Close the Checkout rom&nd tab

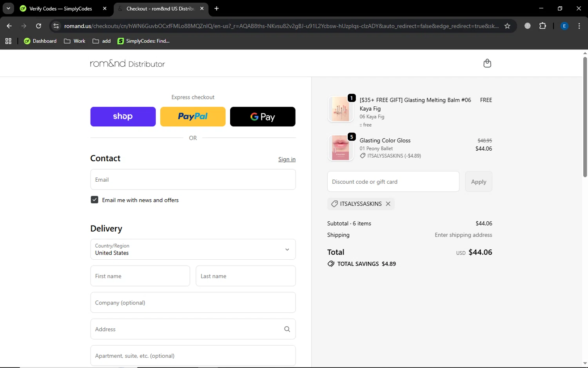coord(202,8)
